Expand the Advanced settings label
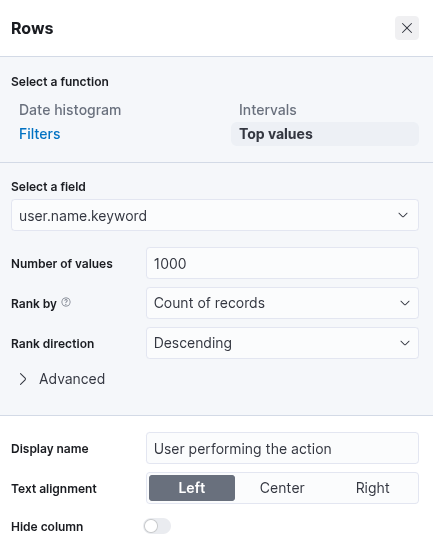The height and width of the screenshot is (551, 433). tap(72, 379)
